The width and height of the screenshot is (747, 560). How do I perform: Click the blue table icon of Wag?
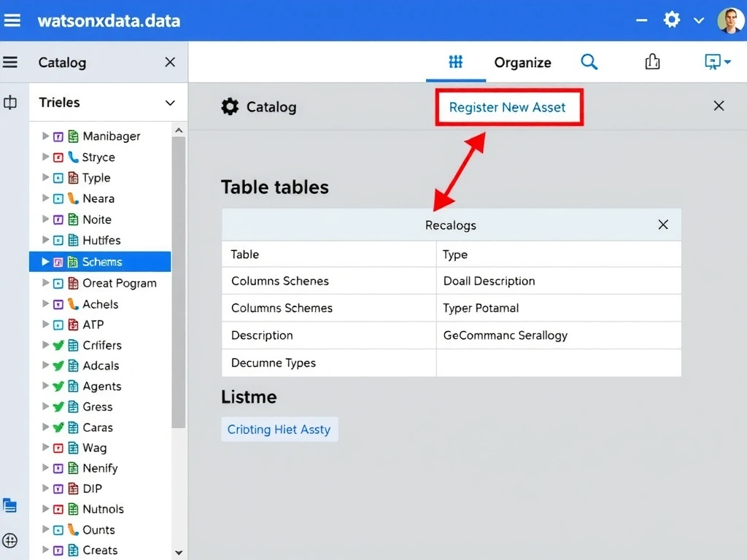73,447
